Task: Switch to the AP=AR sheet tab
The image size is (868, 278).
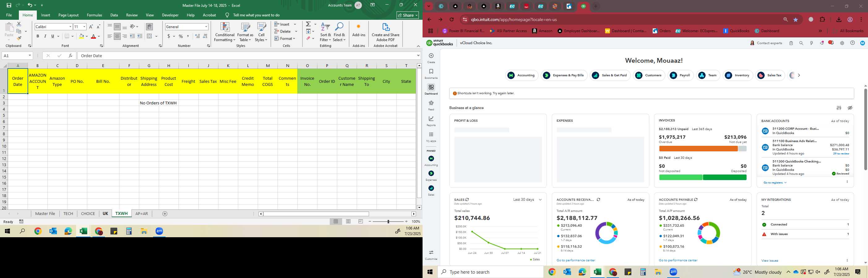Action: [x=142, y=214]
